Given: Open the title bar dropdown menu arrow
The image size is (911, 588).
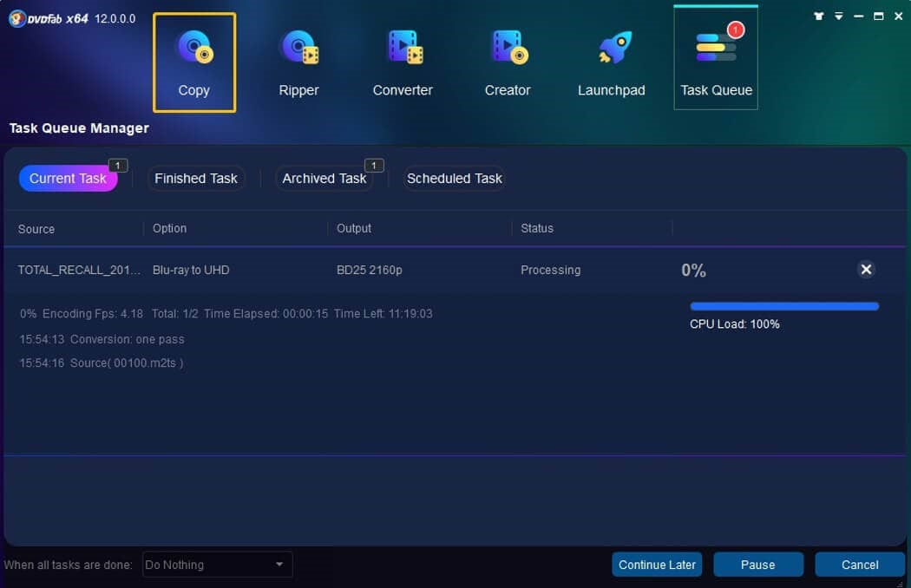Looking at the screenshot, I should [839, 16].
